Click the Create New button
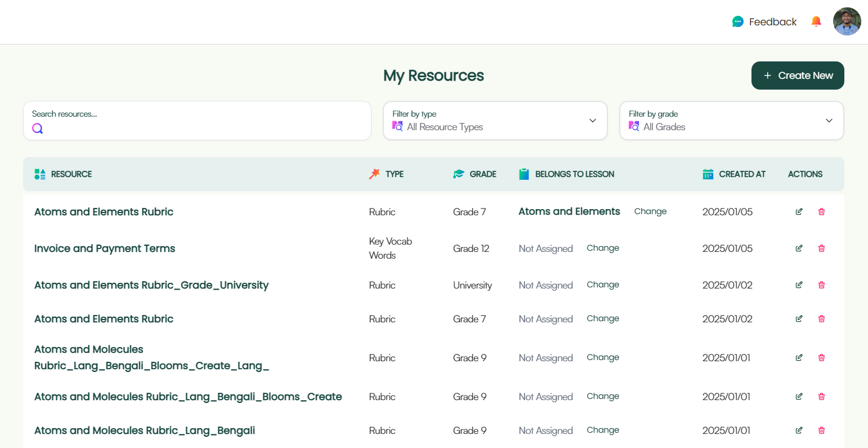The image size is (868, 448). point(798,76)
